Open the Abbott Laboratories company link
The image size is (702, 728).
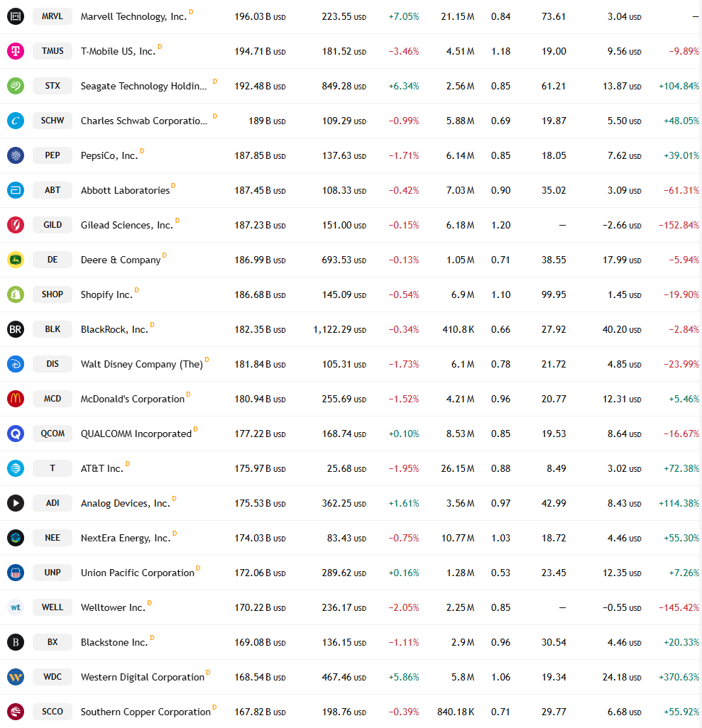126,190
